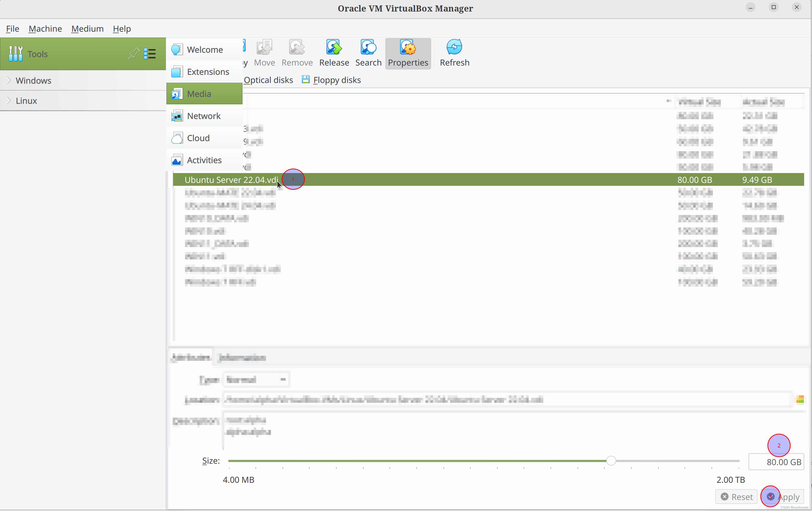Image resolution: width=812 pixels, height=511 pixels.
Task: Click the 9.49 GB actual size cell
Action: pos(757,180)
